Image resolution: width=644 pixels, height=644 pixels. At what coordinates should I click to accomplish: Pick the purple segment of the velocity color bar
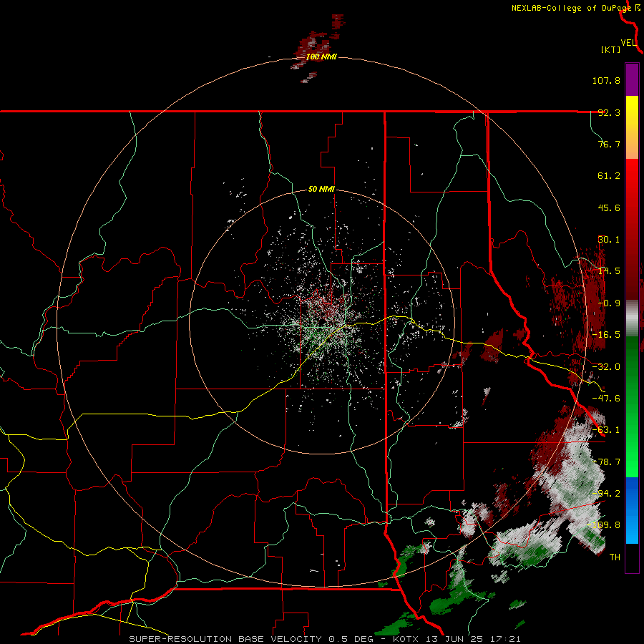pyautogui.click(x=632, y=79)
